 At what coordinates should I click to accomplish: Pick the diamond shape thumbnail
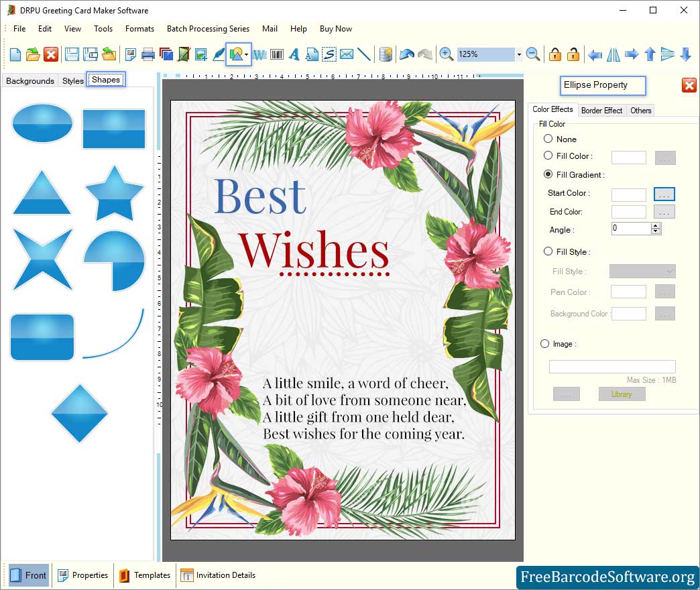click(x=80, y=413)
